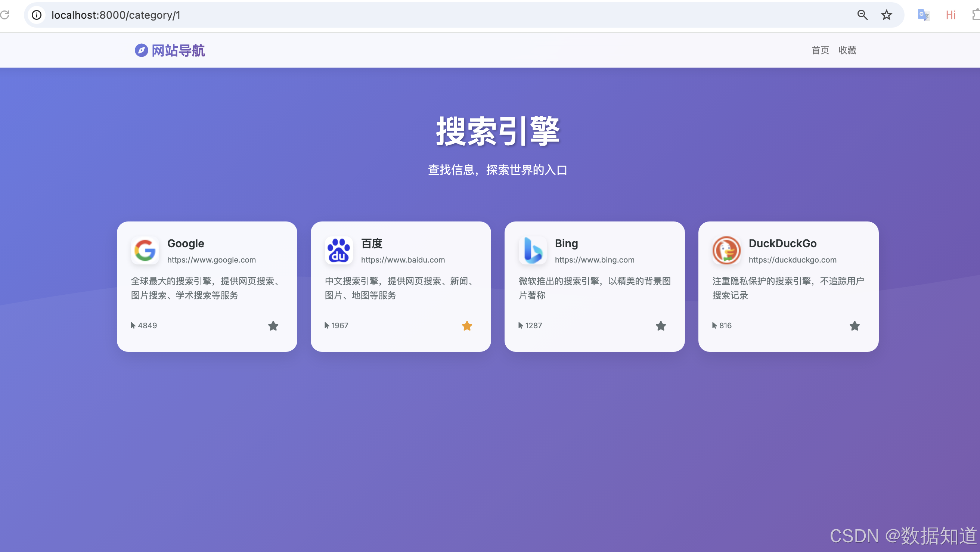Click the site information icon in address bar
The width and height of the screenshot is (980, 552).
(37, 15)
